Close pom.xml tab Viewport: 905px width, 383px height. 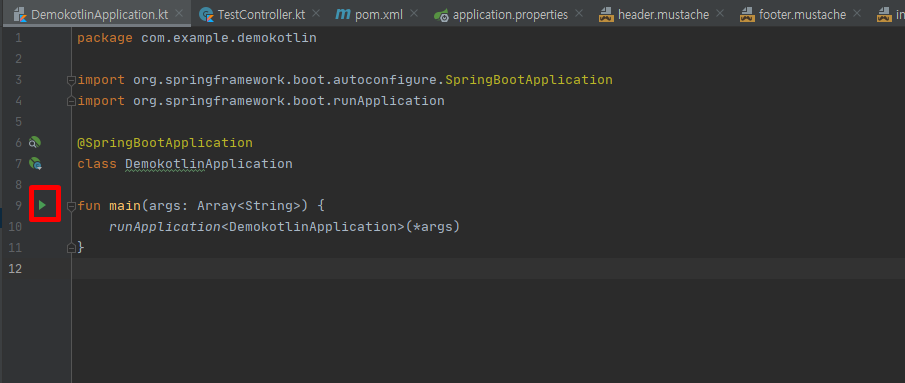pyautogui.click(x=413, y=13)
